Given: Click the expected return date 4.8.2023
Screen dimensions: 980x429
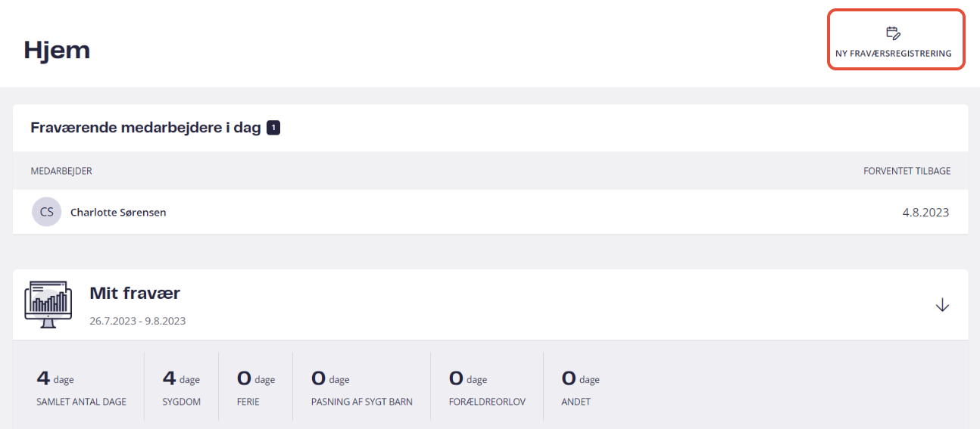Looking at the screenshot, I should (925, 213).
